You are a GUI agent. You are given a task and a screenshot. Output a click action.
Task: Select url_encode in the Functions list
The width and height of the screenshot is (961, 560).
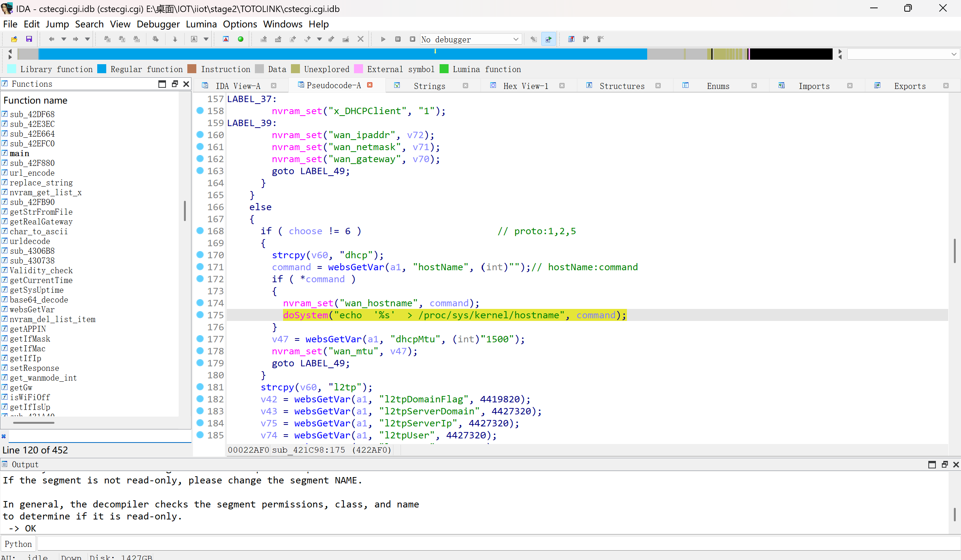32,173
